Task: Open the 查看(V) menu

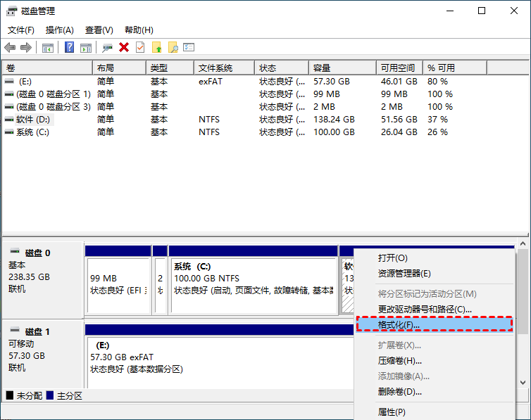Action: point(99,30)
